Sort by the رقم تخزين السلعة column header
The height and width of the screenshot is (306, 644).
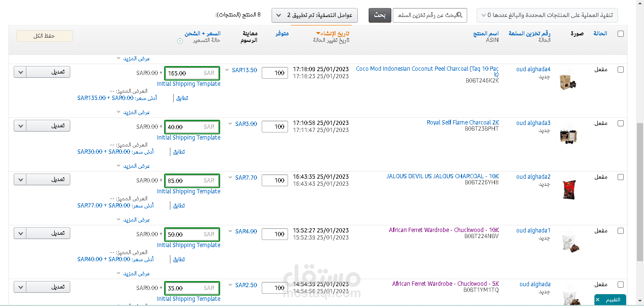coord(529,33)
